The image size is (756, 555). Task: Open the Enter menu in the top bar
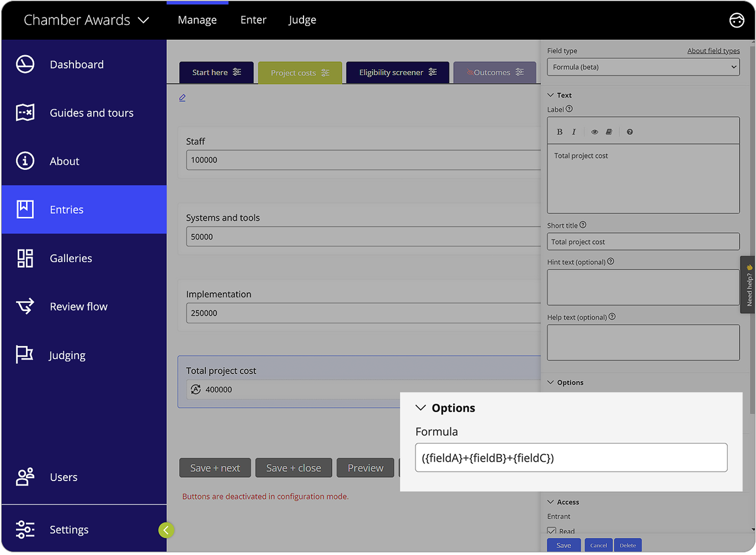(253, 20)
